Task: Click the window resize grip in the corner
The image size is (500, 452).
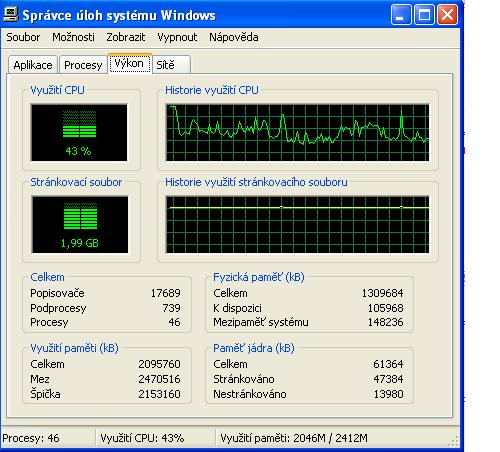Action: coord(454,441)
